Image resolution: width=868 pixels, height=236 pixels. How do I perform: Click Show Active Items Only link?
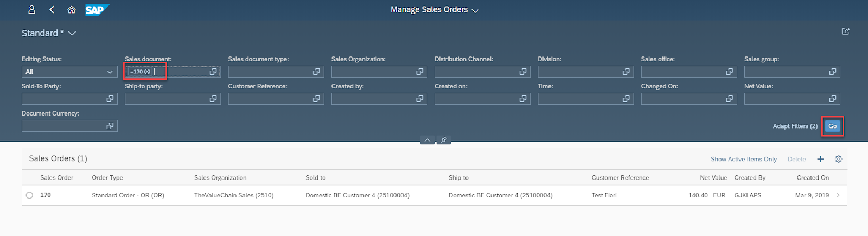(743, 159)
